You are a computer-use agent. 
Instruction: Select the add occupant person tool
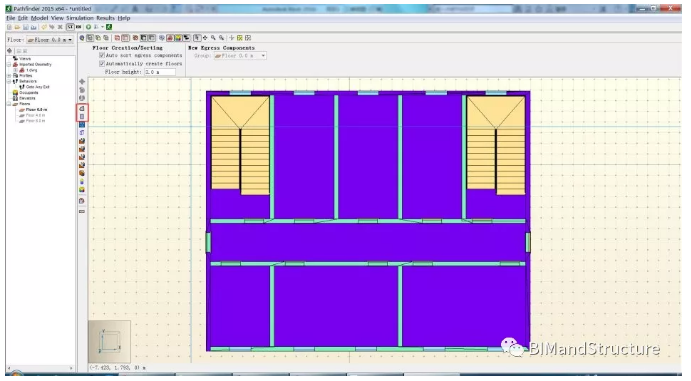(82, 181)
